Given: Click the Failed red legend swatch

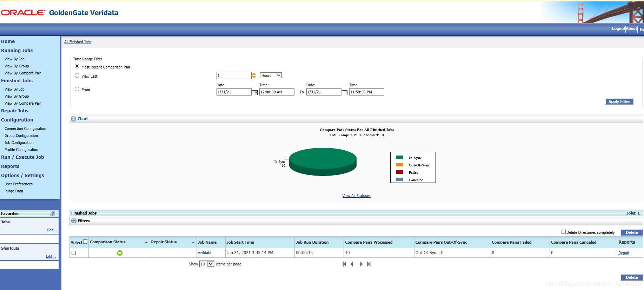Looking at the screenshot, I should pos(399,172).
